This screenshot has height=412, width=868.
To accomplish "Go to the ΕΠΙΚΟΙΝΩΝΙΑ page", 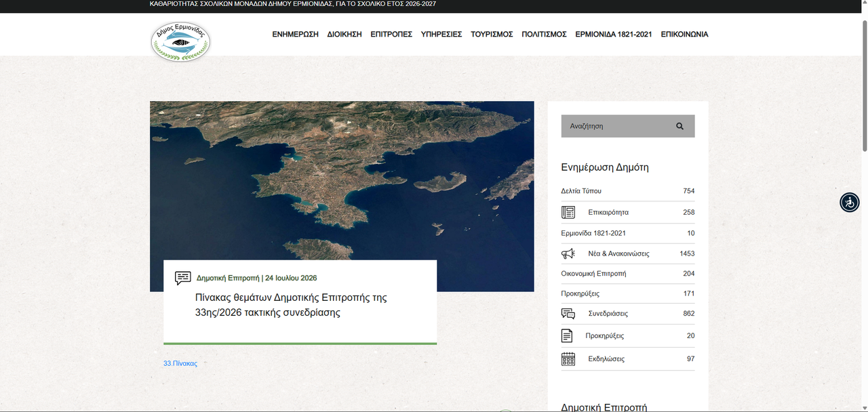I will point(684,34).
